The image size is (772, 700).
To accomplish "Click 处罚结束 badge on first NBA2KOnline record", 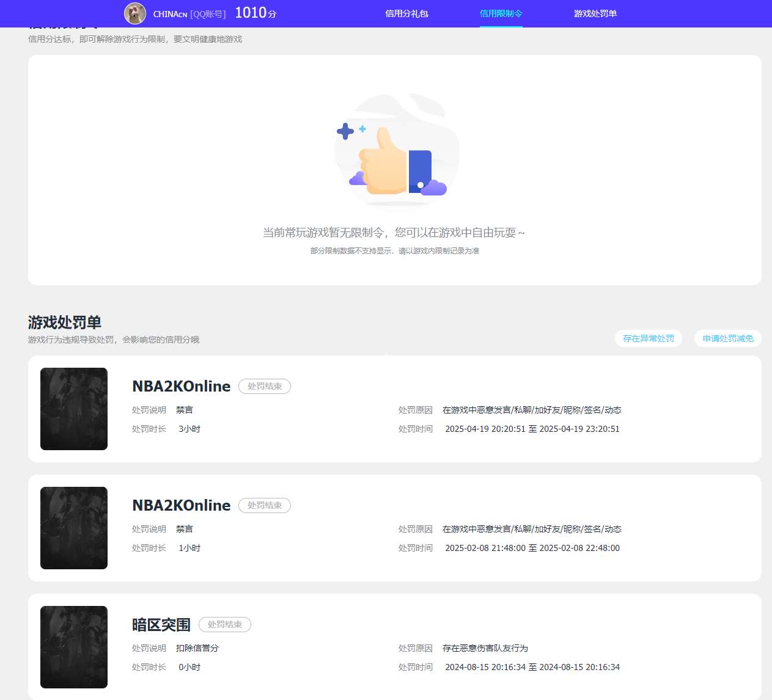I will coord(264,386).
